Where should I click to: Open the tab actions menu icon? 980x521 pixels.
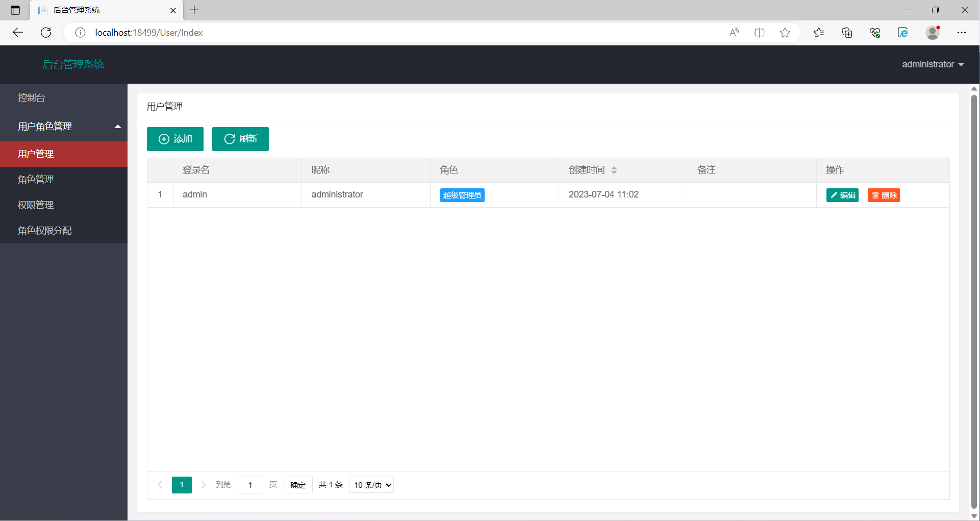[15, 10]
